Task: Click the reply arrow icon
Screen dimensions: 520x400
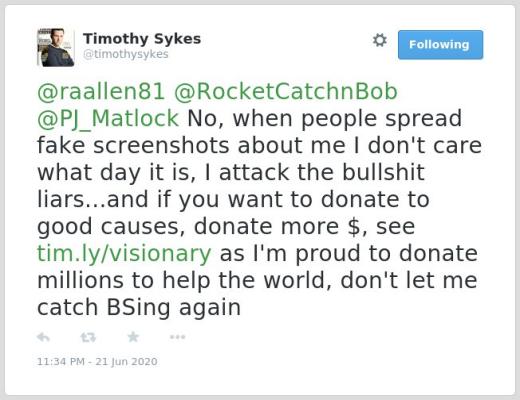Action: tap(43, 337)
